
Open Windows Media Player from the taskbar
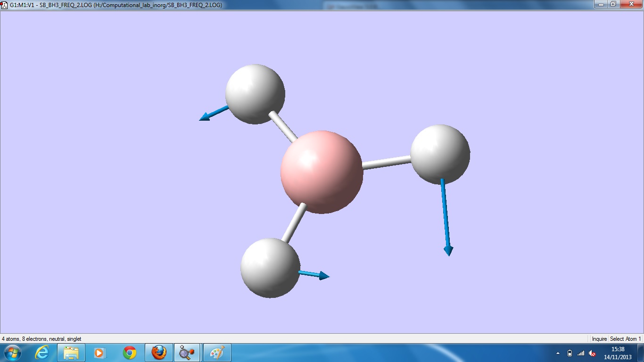coord(99,353)
